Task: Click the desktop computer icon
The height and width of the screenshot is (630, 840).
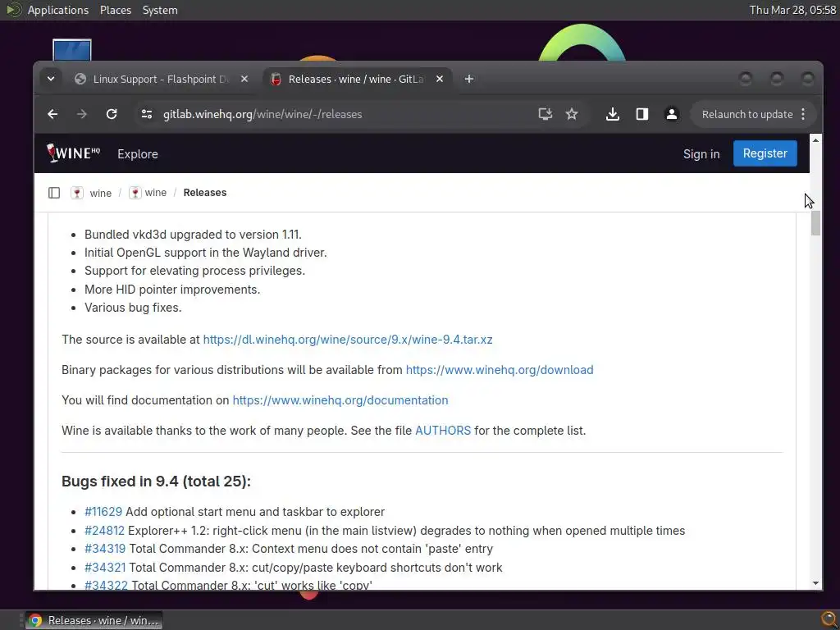Action: (72, 50)
